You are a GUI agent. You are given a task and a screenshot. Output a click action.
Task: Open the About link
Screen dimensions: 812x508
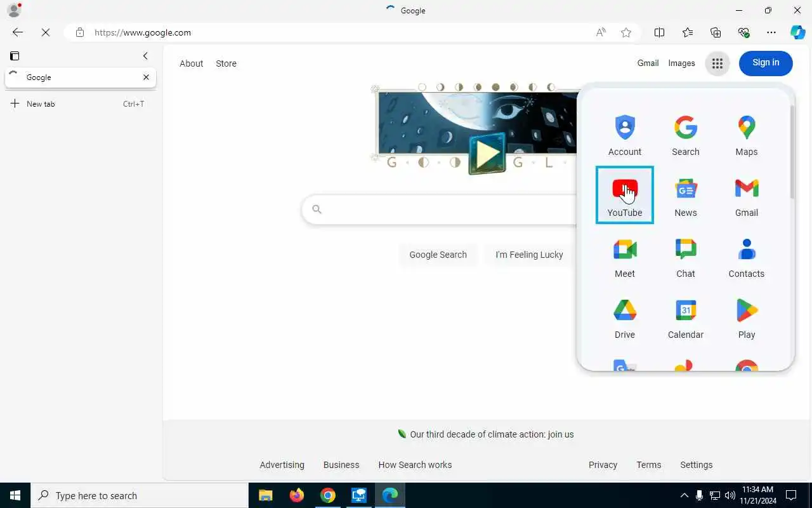(x=191, y=63)
